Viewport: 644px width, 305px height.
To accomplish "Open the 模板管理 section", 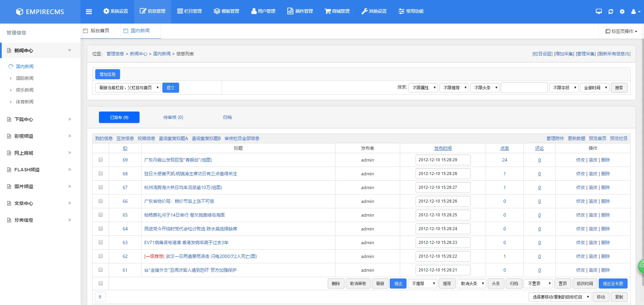I will (226, 11).
